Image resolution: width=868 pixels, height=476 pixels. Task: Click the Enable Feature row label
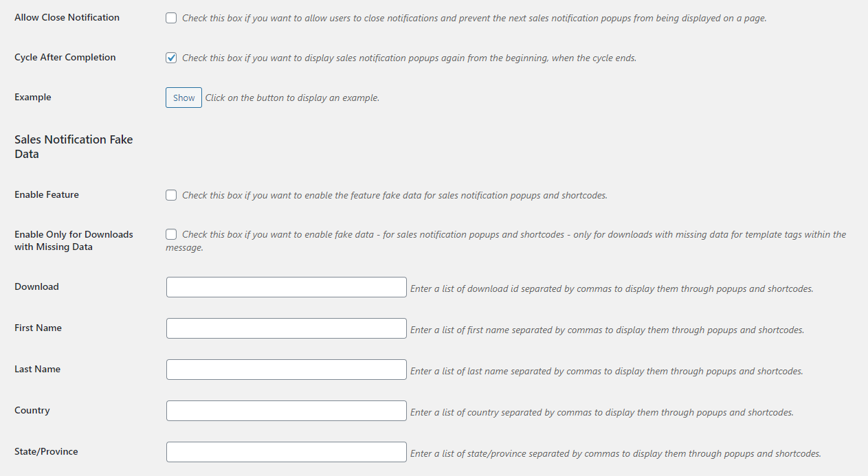47,194
